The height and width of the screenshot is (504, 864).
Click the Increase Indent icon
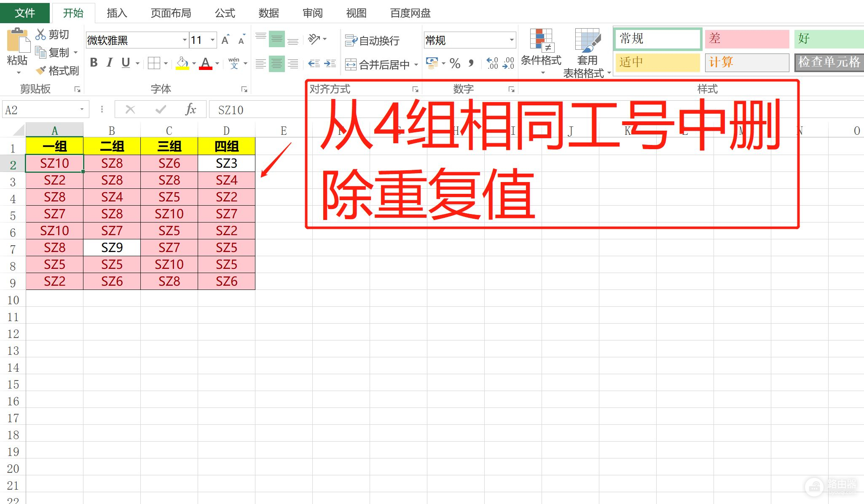coord(330,64)
